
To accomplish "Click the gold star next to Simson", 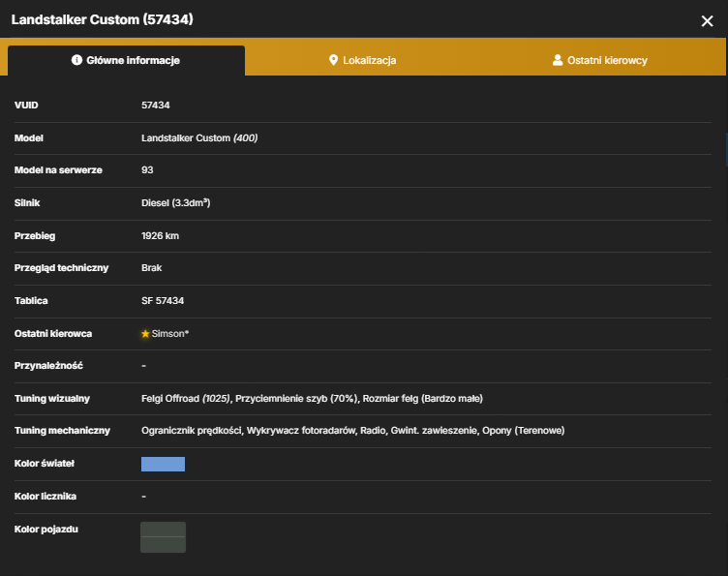I will coord(145,334).
